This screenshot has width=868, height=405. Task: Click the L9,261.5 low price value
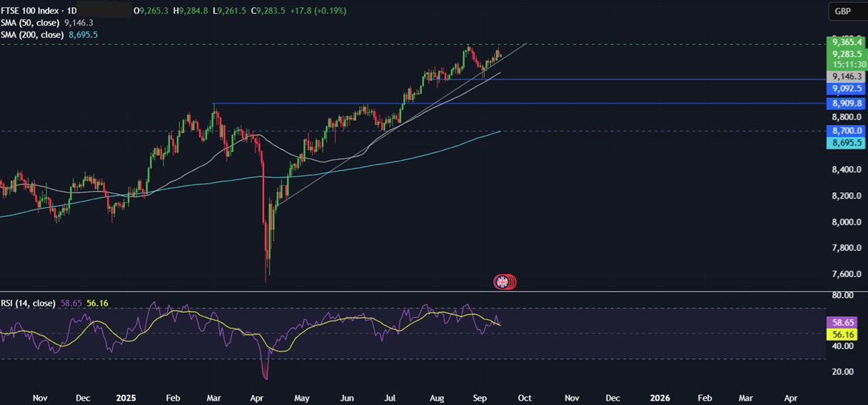click(x=231, y=11)
